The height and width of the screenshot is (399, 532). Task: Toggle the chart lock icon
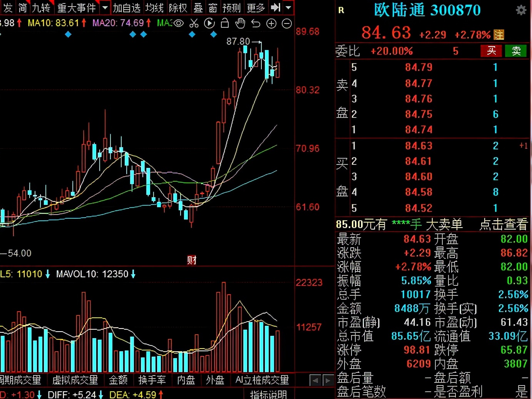pyautogui.click(x=225, y=23)
